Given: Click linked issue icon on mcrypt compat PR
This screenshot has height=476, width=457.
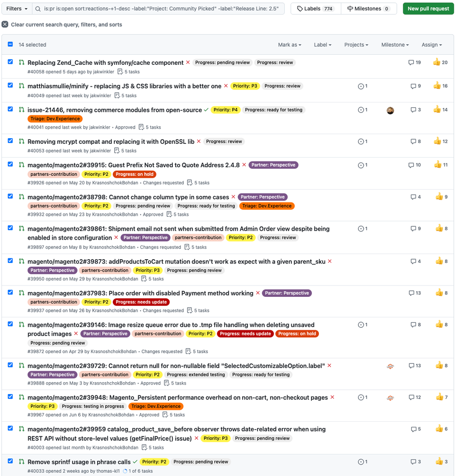Looking at the screenshot, I should (361, 142).
